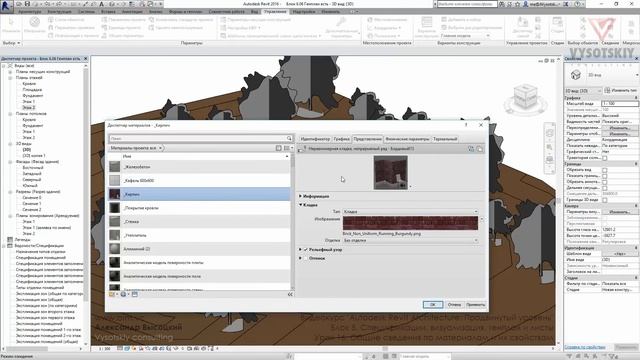640x360 pixels.
Task: Collapse the Кладка section
Action: pos(301,205)
